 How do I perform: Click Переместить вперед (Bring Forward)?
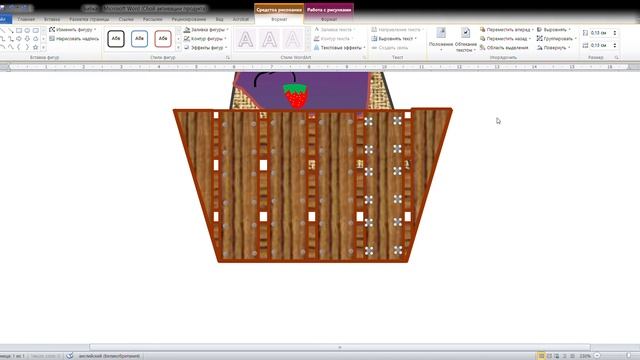click(507, 30)
